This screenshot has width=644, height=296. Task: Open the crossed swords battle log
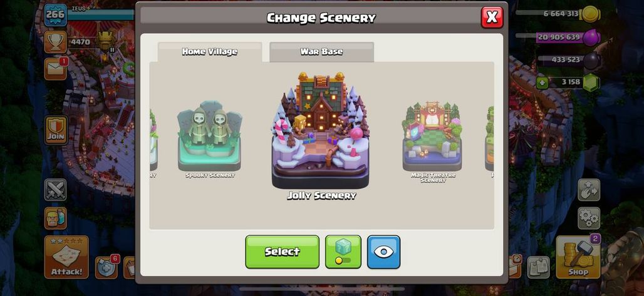(56, 190)
